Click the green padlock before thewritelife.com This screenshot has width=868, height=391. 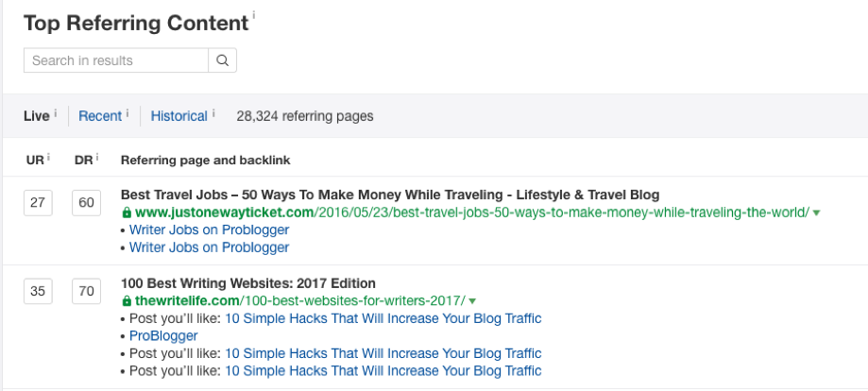127,301
